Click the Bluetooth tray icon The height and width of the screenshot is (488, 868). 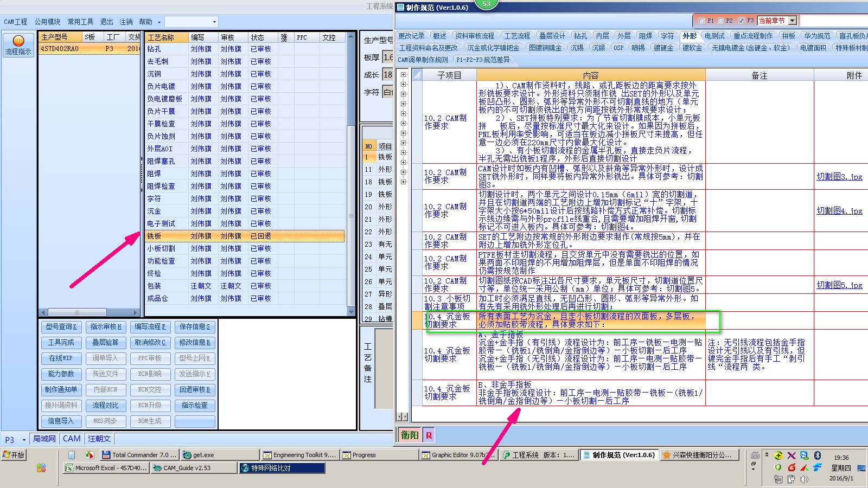click(817, 455)
